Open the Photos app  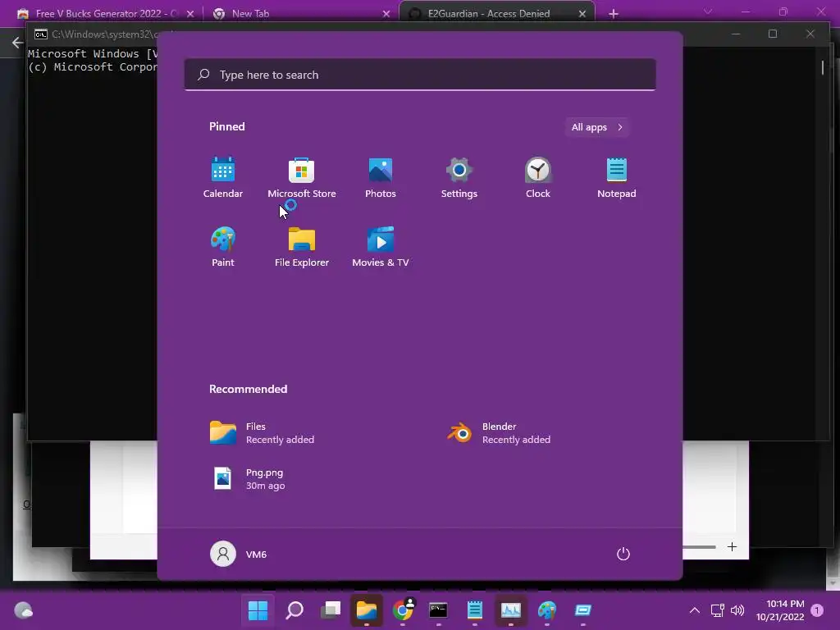(x=381, y=178)
